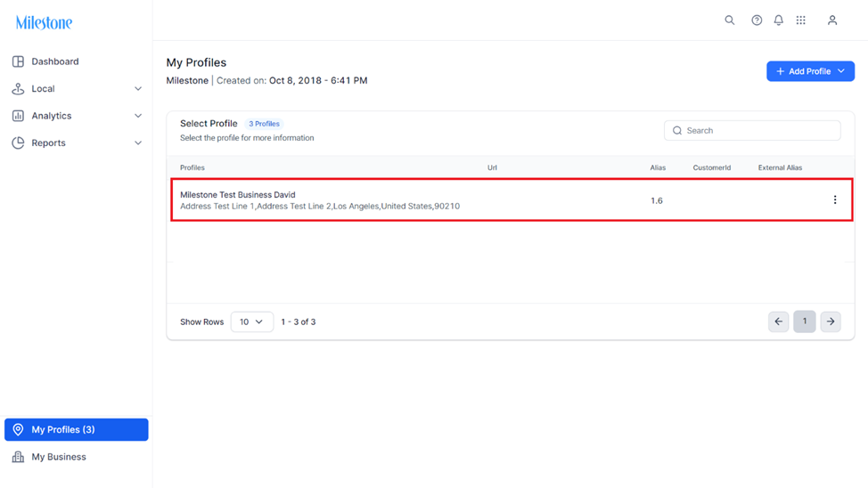The width and height of the screenshot is (868, 488).
Task: Click the Analytics bar chart icon
Action: pos(18,116)
